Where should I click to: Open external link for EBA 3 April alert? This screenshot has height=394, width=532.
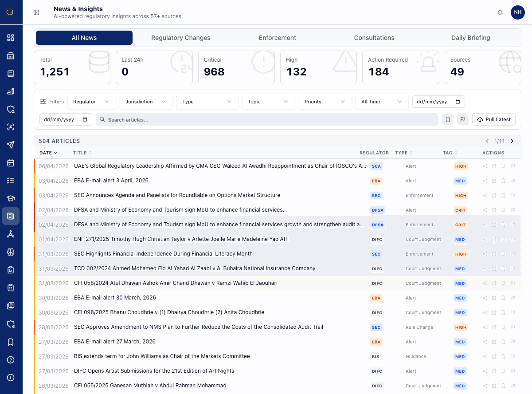click(x=494, y=181)
